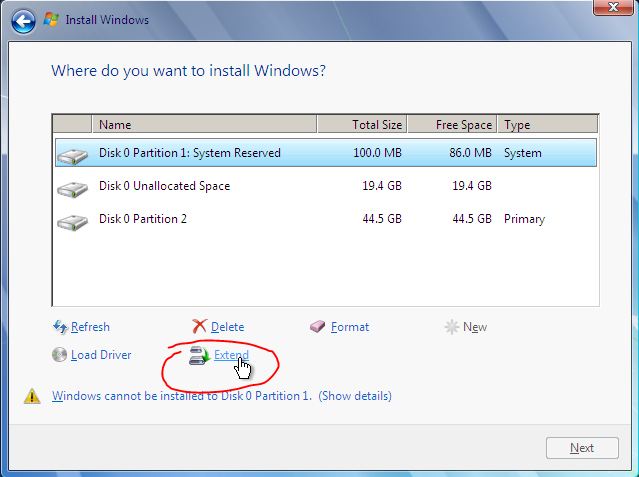Click the Refresh arrows icon

60,327
